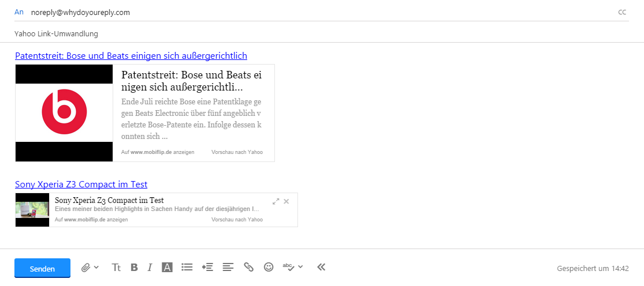
Task: Open the attachment options dropdown arrow
Action: pos(96,267)
